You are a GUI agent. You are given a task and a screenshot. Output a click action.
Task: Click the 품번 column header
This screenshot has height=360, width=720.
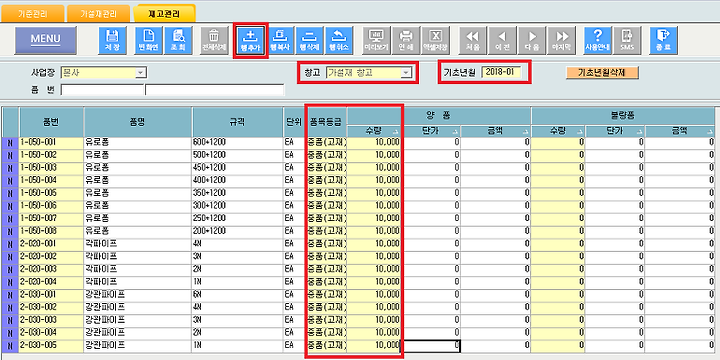[51, 122]
